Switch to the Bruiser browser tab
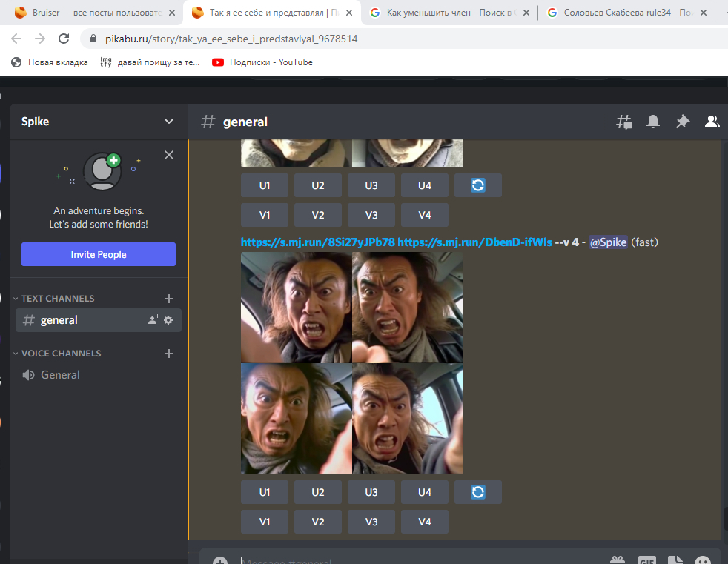728x564 pixels. tap(89, 13)
